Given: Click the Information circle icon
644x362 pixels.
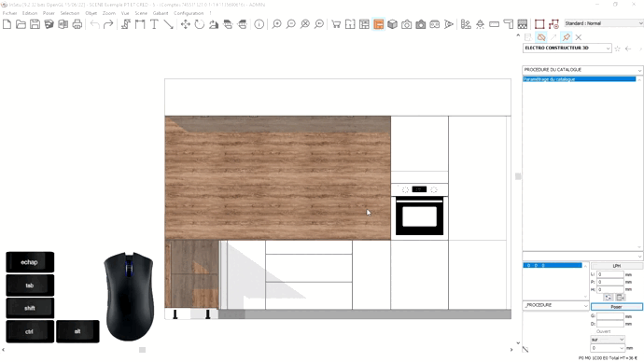Looking at the screenshot, I should click(259, 24).
